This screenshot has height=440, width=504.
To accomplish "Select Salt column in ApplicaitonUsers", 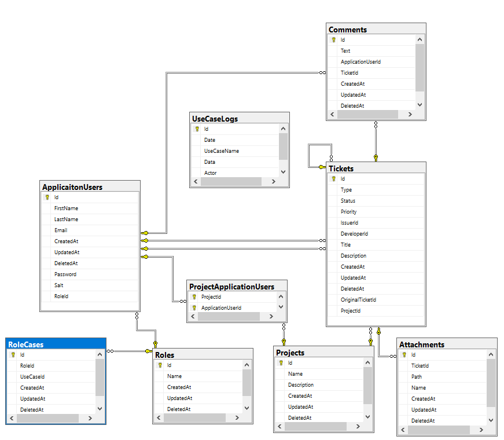I will [90, 285].
